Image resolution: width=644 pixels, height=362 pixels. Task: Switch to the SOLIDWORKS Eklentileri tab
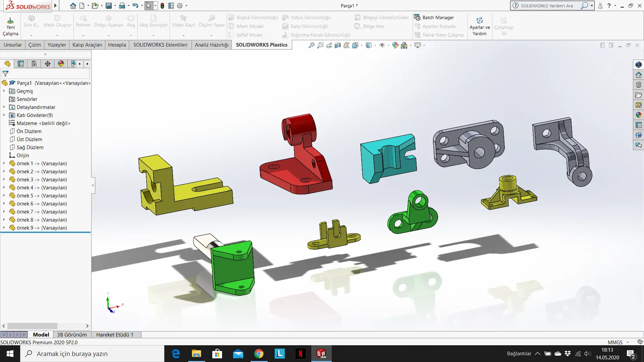(x=160, y=45)
